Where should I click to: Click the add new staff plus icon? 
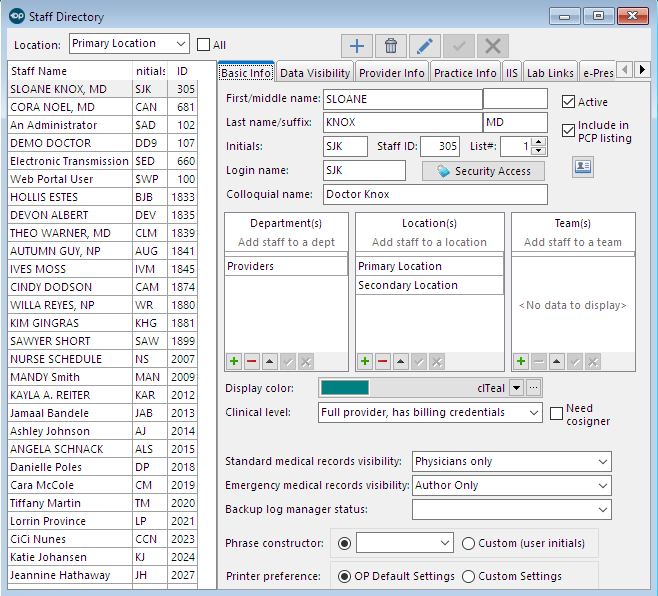coord(357,45)
